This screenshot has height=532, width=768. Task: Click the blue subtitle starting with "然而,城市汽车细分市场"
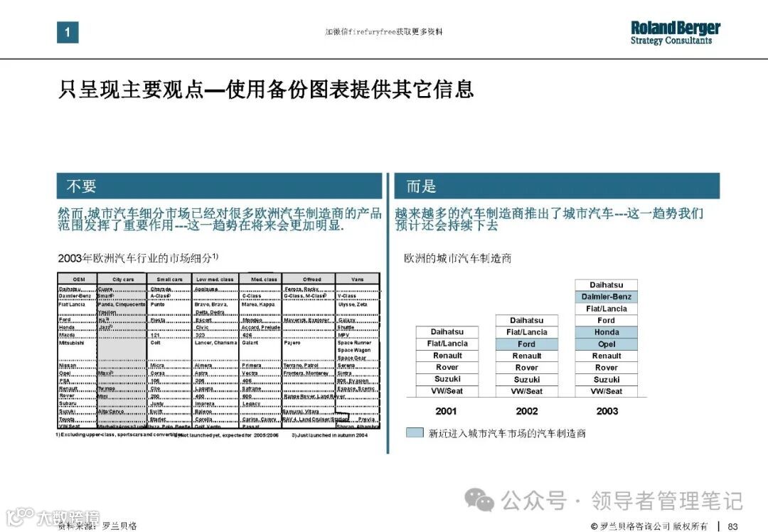pos(220,219)
